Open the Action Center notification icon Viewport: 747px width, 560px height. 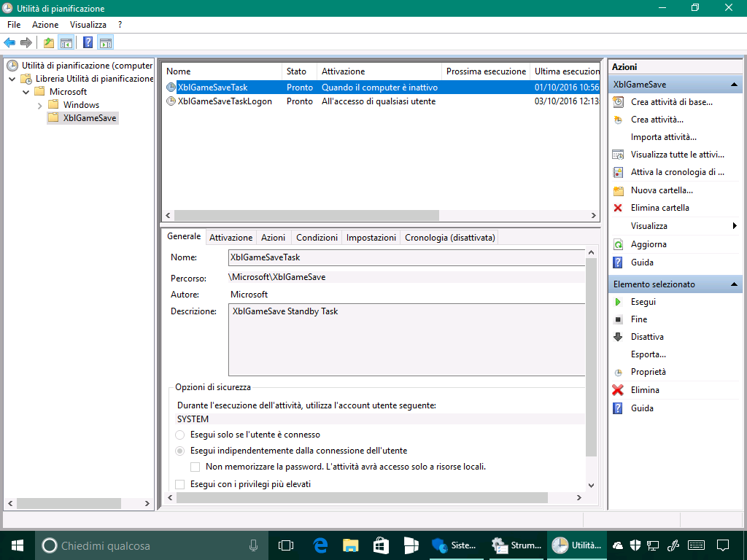(x=723, y=545)
